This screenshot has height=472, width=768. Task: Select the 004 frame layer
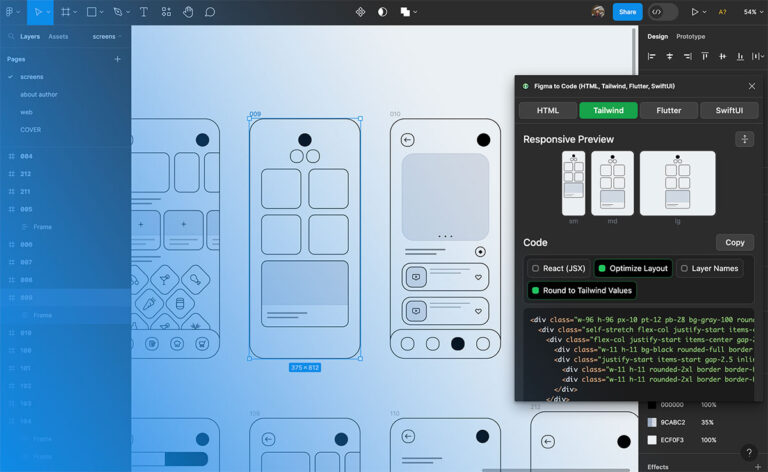26,156
